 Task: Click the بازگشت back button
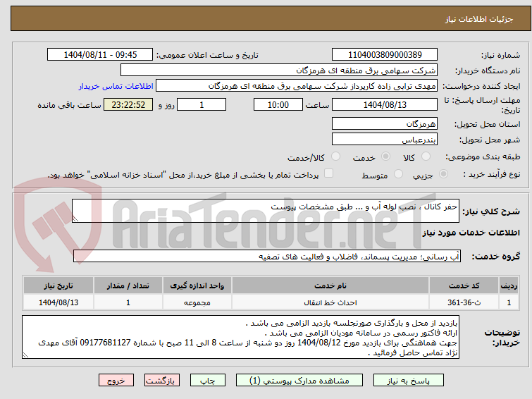point(162,381)
